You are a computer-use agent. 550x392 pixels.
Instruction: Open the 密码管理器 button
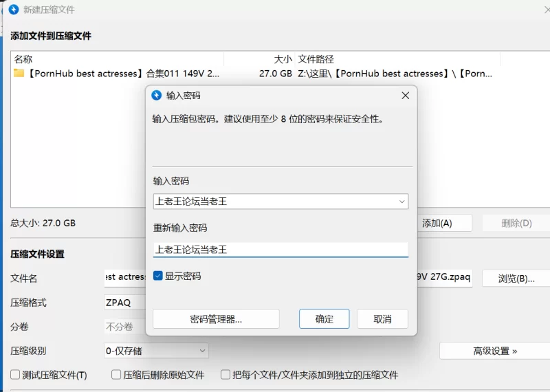(216, 319)
